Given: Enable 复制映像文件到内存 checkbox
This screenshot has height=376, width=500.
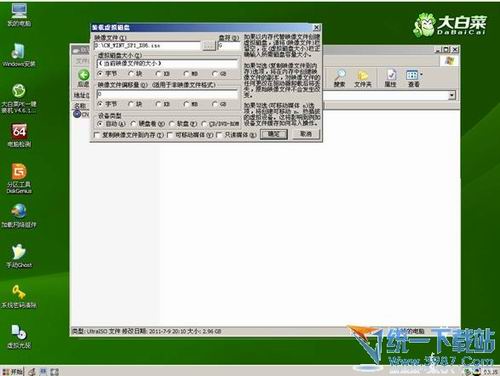Looking at the screenshot, I should click(x=97, y=135).
